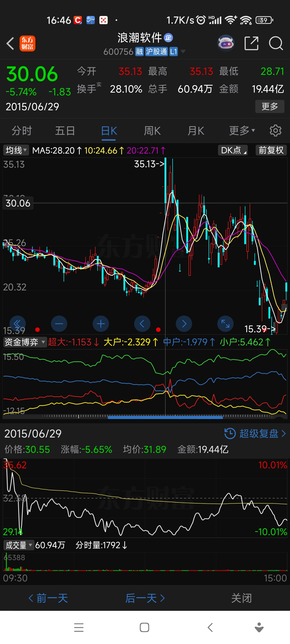Tap the 超级复盘 clock history icon
The width and height of the screenshot is (290, 644).
click(x=230, y=433)
